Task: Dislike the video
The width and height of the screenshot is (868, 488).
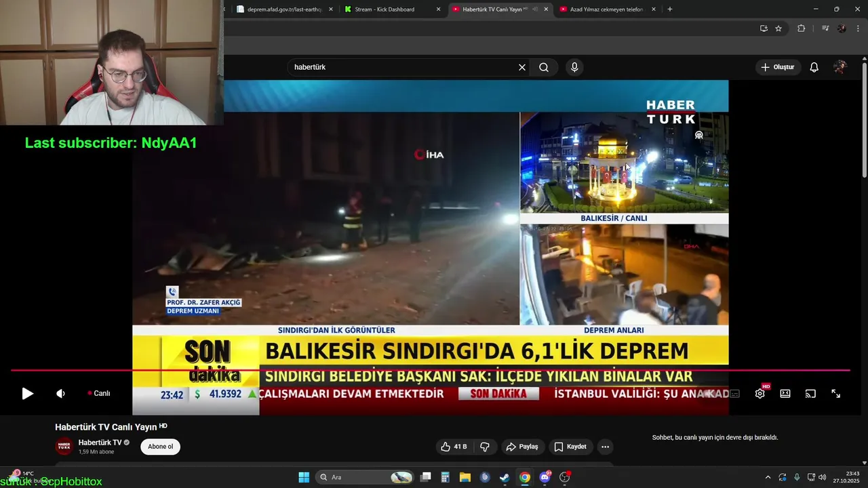Action: point(485,447)
